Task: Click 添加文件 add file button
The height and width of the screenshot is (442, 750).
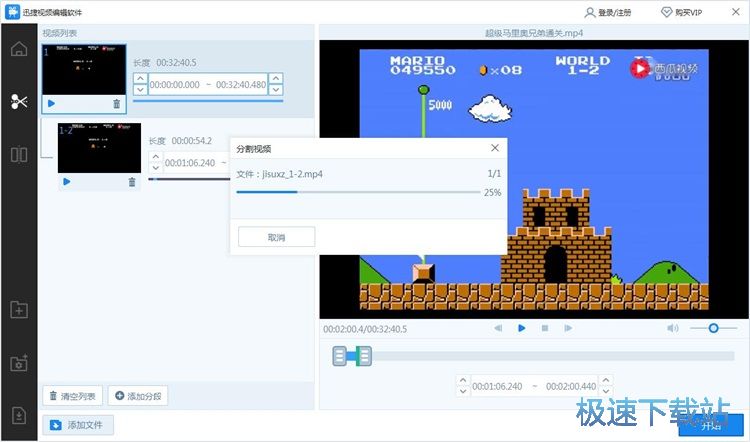Action: pyautogui.click(x=78, y=425)
